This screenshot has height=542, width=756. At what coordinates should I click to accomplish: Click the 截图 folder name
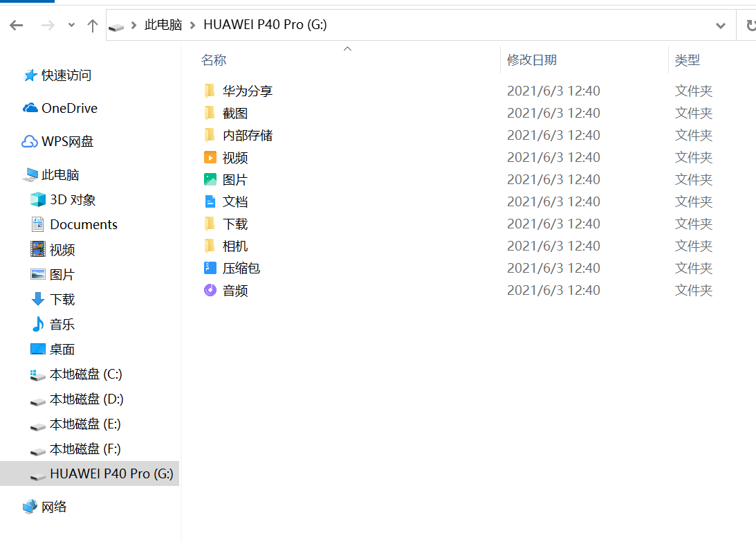click(235, 113)
